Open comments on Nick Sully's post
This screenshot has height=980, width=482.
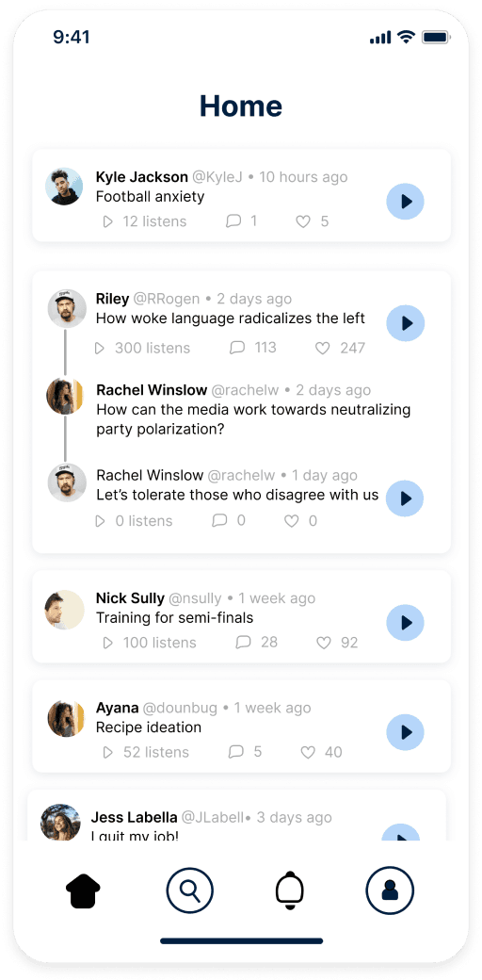pyautogui.click(x=244, y=642)
